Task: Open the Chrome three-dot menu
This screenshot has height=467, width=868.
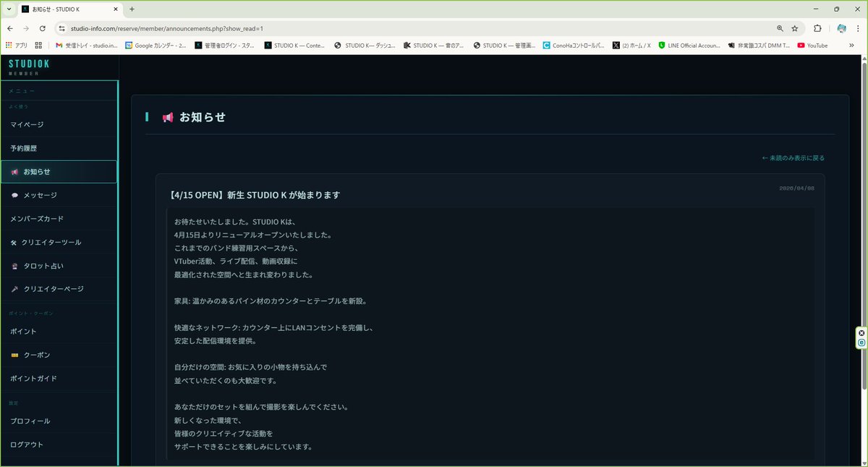Action: (x=859, y=28)
